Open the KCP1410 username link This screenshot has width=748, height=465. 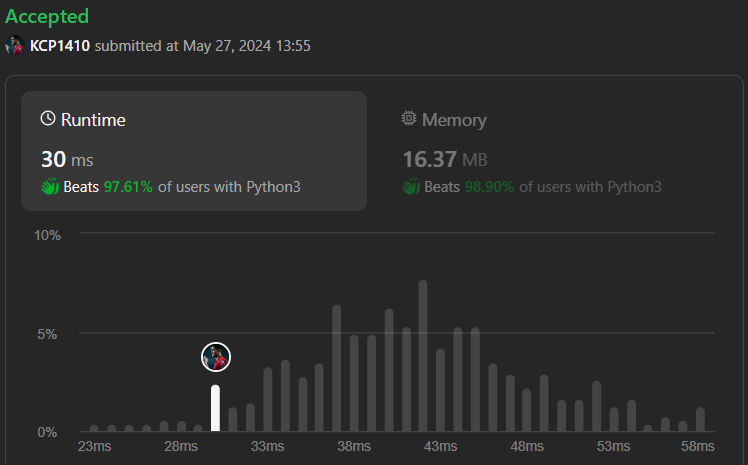click(60, 45)
